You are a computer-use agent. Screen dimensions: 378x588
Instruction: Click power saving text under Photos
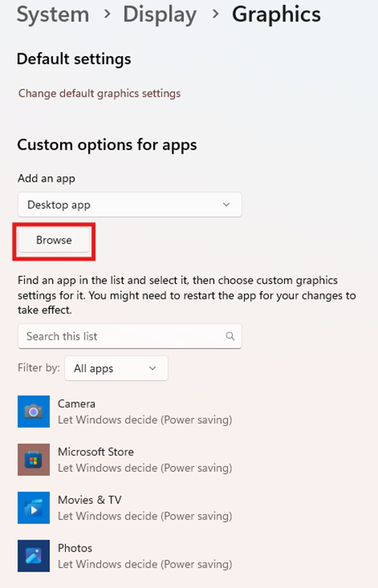click(x=145, y=564)
